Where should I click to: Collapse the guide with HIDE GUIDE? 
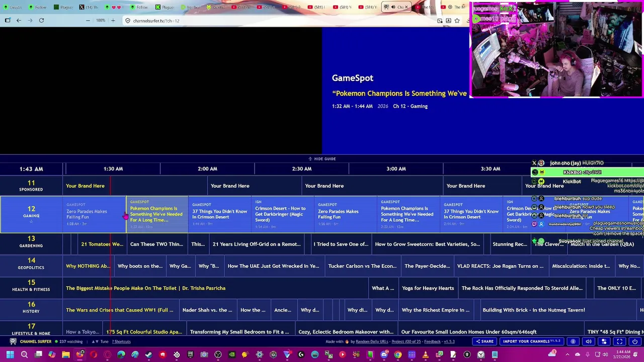coord(322,159)
